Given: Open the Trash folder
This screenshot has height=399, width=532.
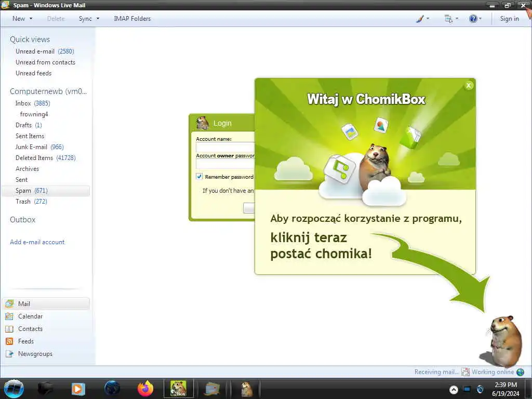Looking at the screenshot, I should coord(31,201).
